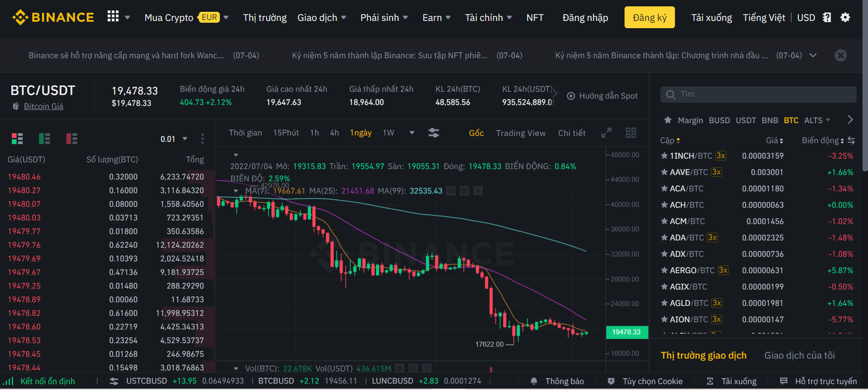Select combined order book view icon

pyautogui.click(x=17, y=139)
